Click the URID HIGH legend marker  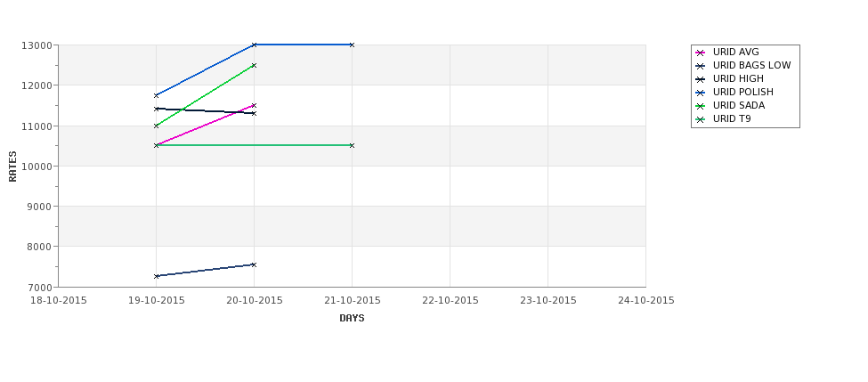pos(701,79)
